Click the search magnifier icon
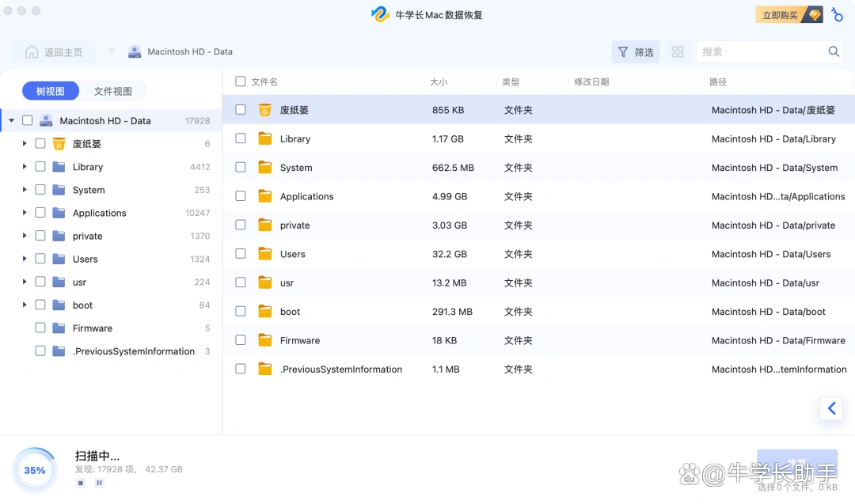Screen dimensions: 855x504 (834, 51)
